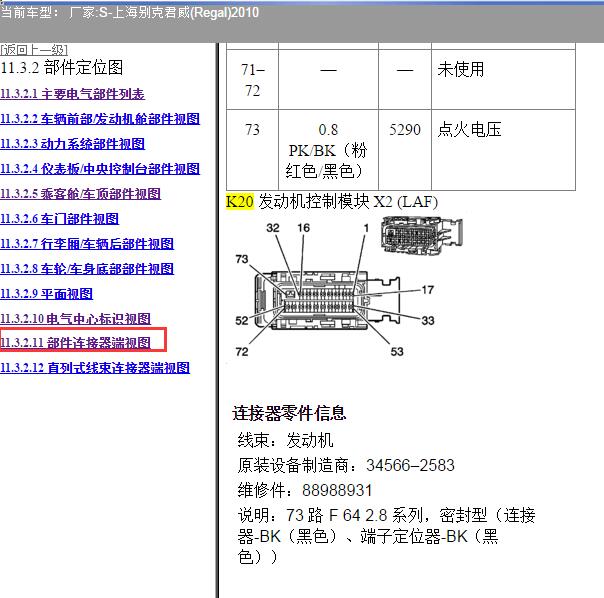Click the 连接器零件信息 heading
Screen dimensions: 604x598
pos(289,413)
